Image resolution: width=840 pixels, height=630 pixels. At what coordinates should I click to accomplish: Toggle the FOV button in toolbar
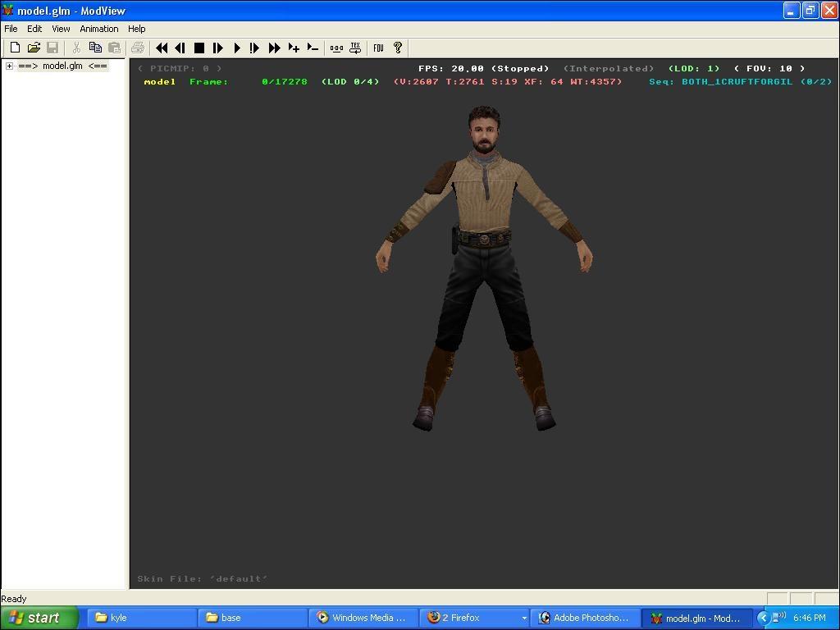click(378, 48)
